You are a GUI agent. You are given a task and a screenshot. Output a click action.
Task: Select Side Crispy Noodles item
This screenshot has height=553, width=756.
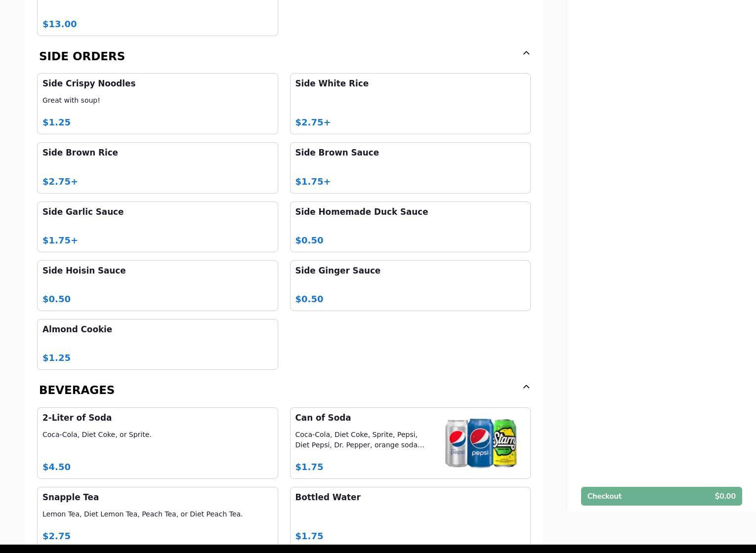coord(157,104)
